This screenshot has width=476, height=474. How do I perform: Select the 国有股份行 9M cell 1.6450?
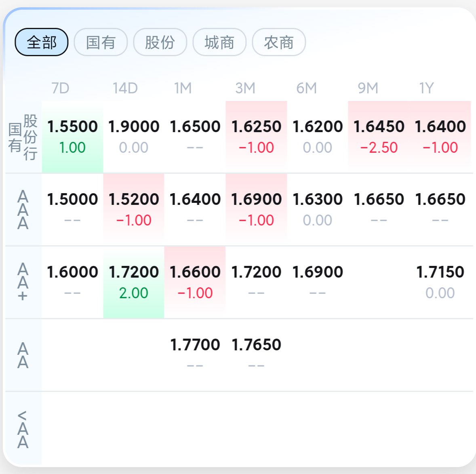[x=379, y=137]
